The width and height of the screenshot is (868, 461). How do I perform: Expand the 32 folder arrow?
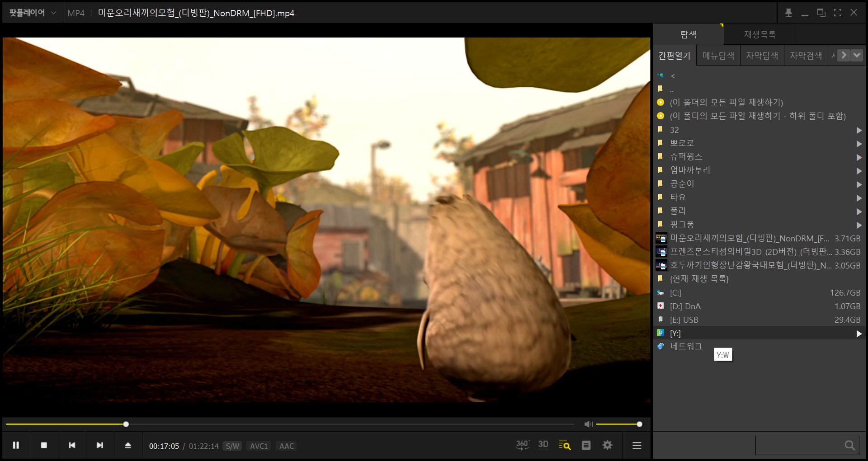click(x=859, y=130)
